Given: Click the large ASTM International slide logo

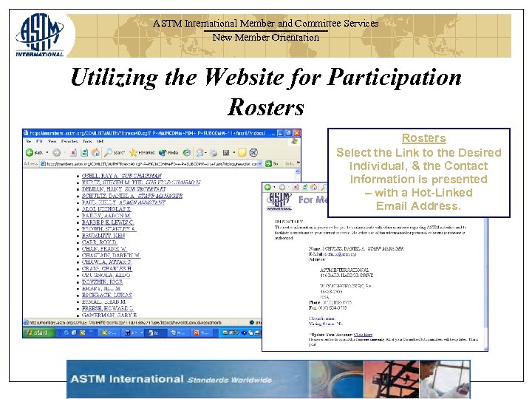Looking at the screenshot, I should 39,35.
